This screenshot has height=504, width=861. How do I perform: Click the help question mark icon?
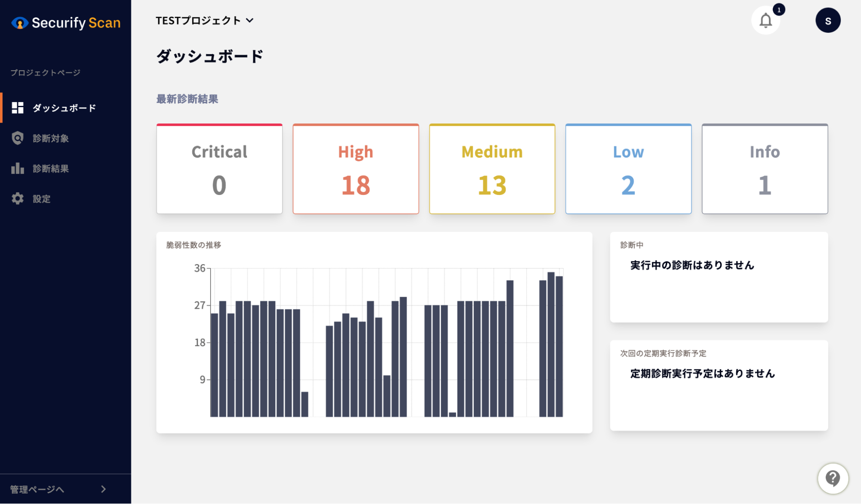pyautogui.click(x=833, y=478)
